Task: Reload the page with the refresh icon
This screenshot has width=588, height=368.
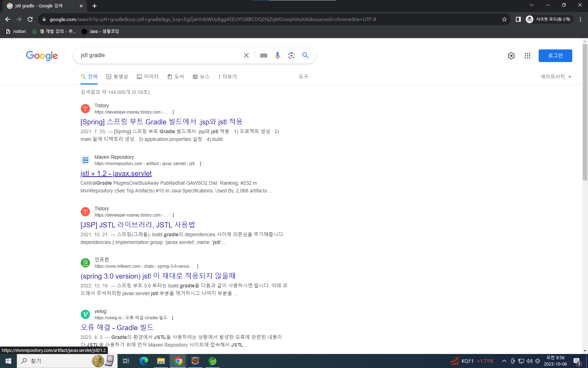Action: pos(30,19)
